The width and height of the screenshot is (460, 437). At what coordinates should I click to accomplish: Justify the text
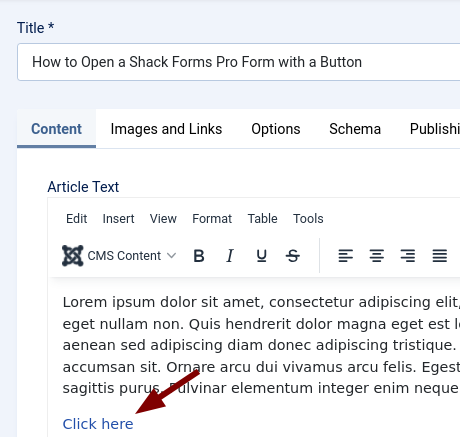(440, 256)
